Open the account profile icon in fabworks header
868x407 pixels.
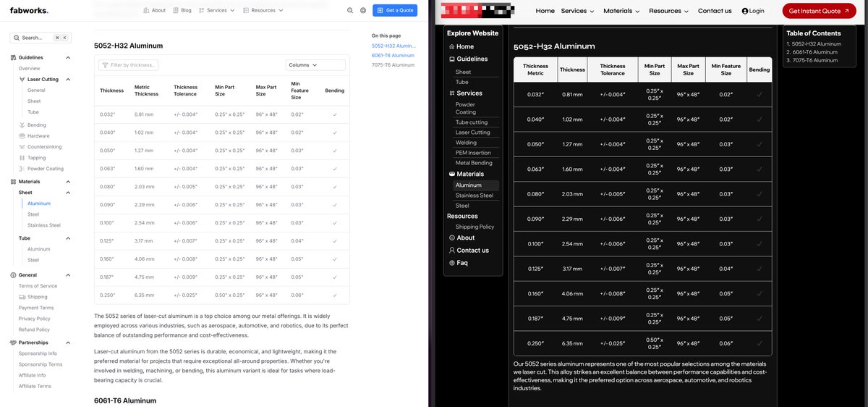click(363, 10)
